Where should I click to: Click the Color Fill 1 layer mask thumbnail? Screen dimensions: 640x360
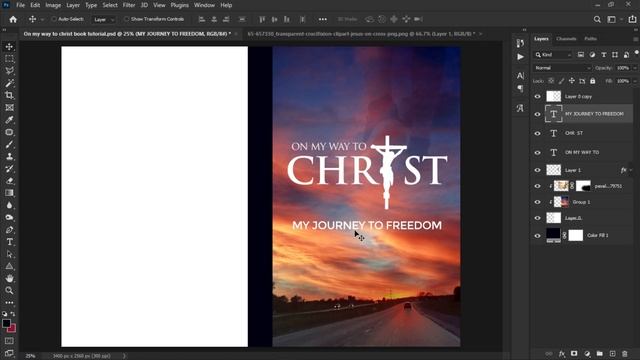[x=576, y=235]
